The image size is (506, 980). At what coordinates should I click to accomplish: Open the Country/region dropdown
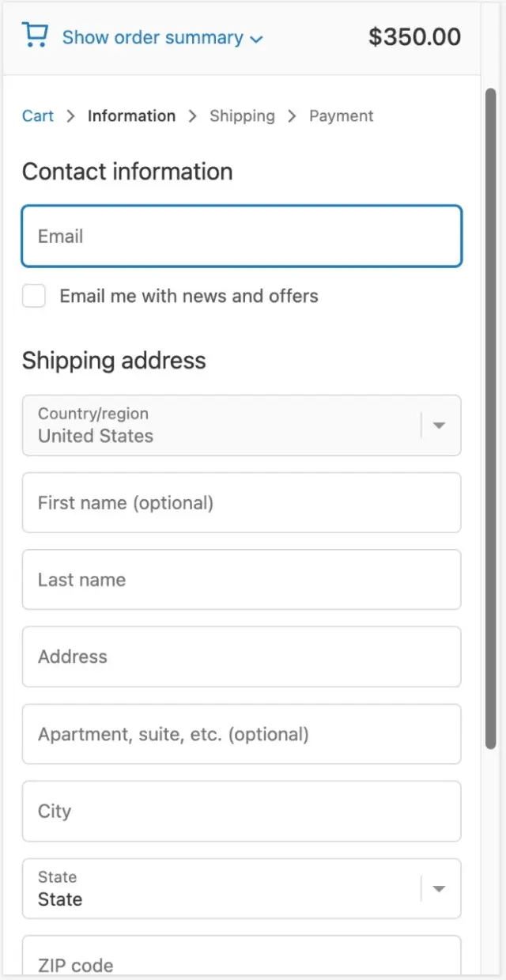[x=242, y=426]
